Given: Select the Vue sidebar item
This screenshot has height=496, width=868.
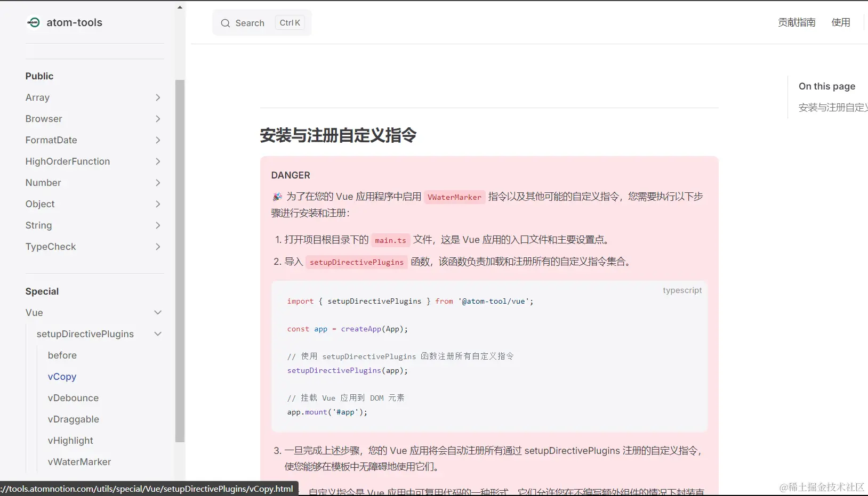Looking at the screenshot, I should [x=34, y=313].
